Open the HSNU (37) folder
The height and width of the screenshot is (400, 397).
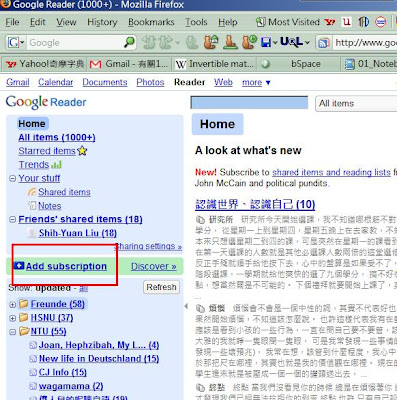[x=52, y=318]
